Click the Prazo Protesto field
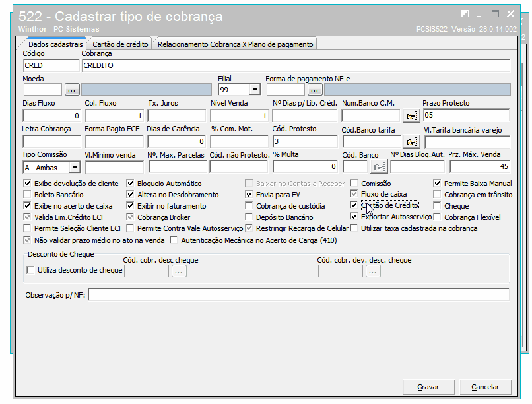 (466, 115)
